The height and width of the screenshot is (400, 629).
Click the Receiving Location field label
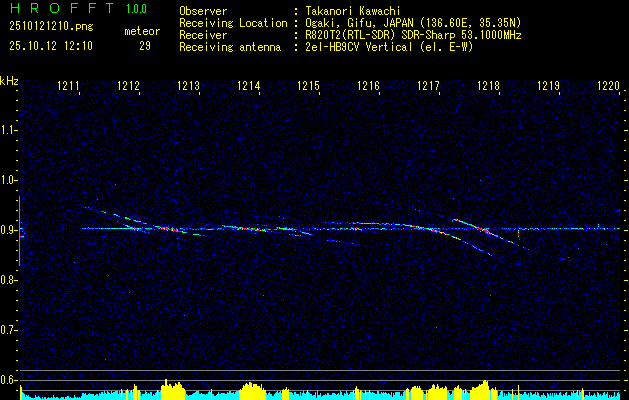pyautogui.click(x=233, y=23)
